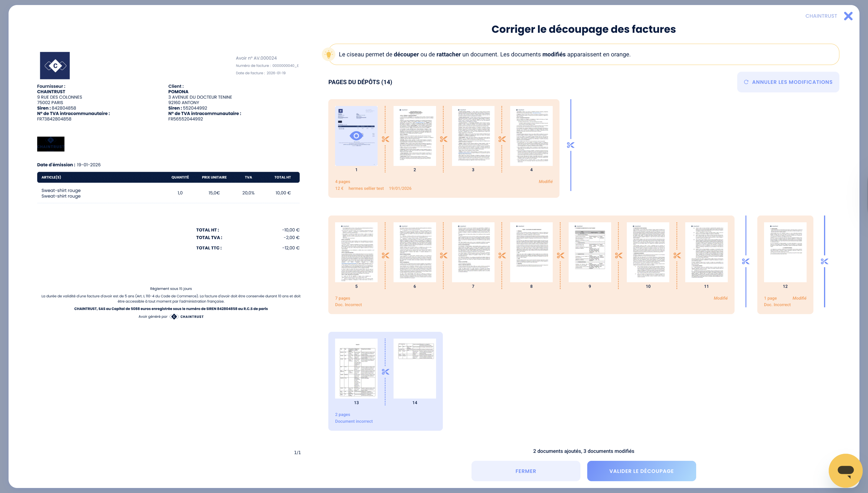The height and width of the screenshot is (493, 868).
Task: Click scissors between pages 8 and 9
Action: (561, 256)
